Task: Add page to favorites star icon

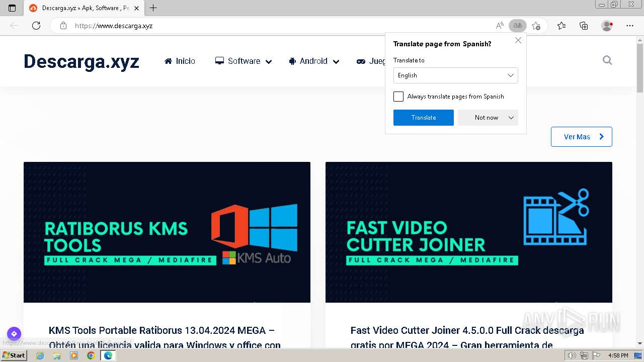Action: pos(536,26)
